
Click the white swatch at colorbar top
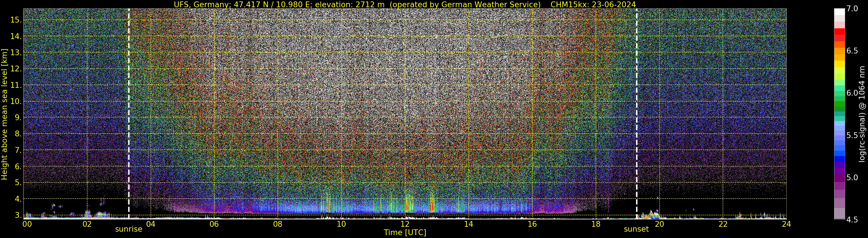[x=839, y=12]
